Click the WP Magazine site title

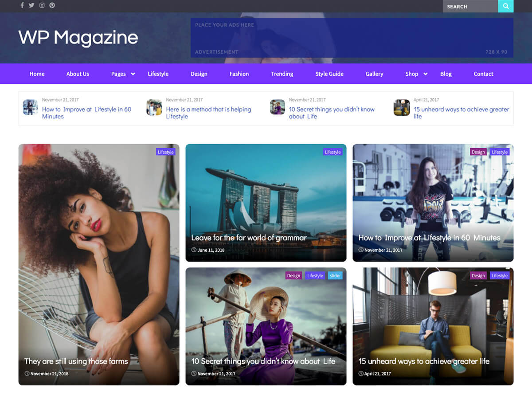(78, 38)
